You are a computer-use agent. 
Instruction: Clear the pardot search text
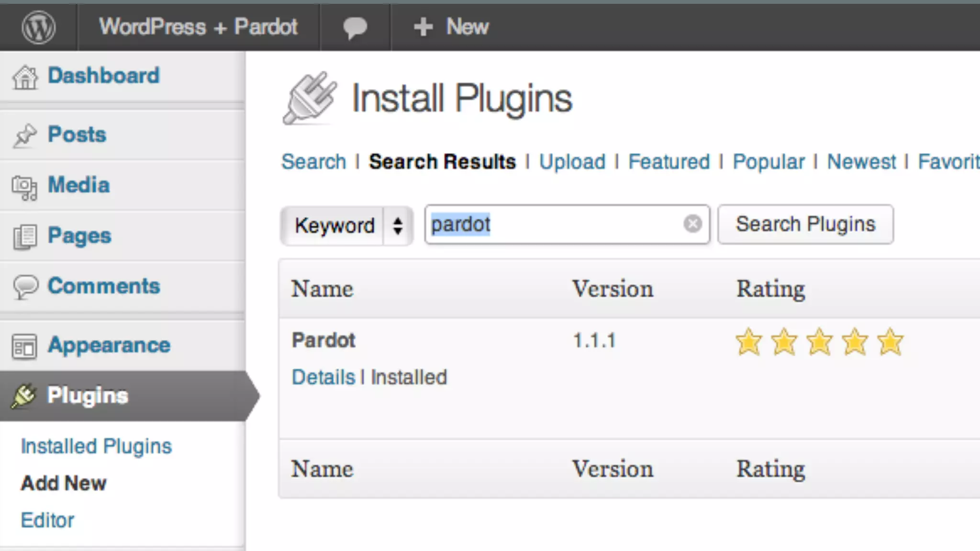[692, 224]
